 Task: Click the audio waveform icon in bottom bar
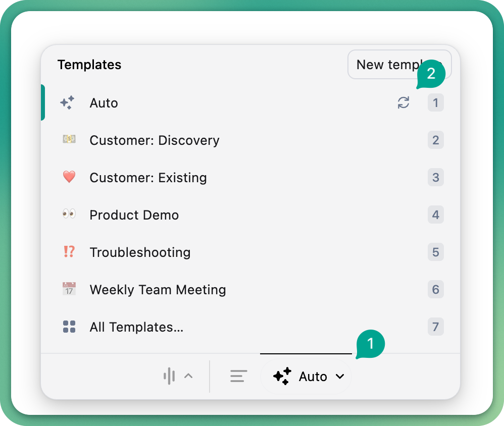click(x=170, y=376)
